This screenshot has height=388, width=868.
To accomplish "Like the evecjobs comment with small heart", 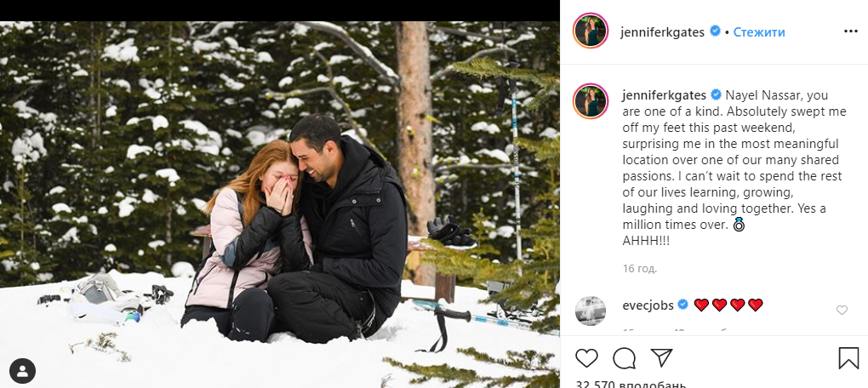I will [x=842, y=311].
